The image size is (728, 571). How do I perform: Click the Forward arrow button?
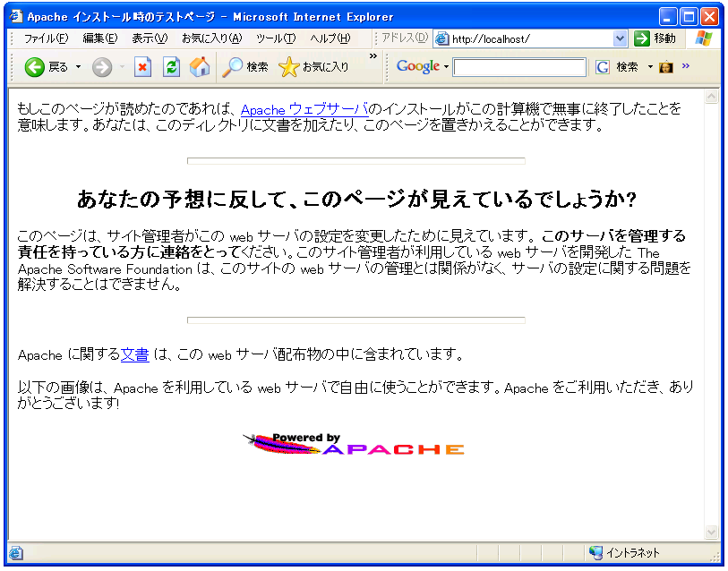pos(102,67)
